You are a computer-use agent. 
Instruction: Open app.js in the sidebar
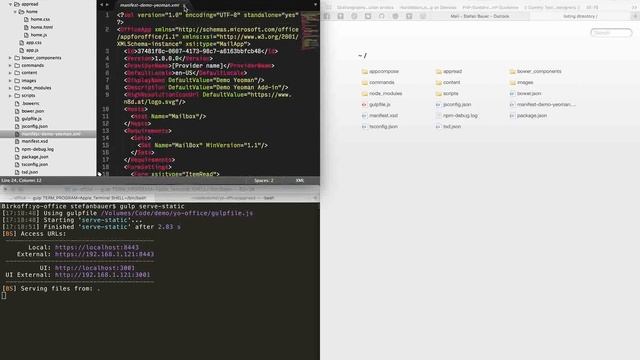[x=32, y=50]
